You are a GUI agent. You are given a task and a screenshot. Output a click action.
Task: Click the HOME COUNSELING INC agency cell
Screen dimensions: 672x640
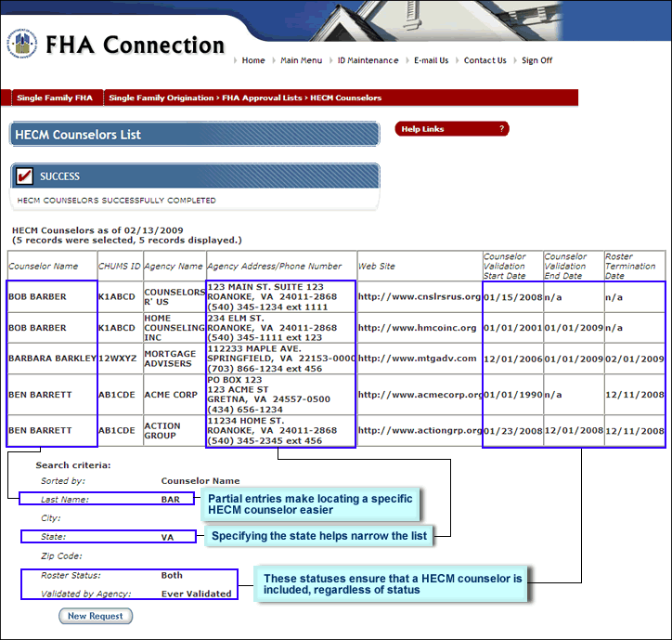(x=174, y=328)
